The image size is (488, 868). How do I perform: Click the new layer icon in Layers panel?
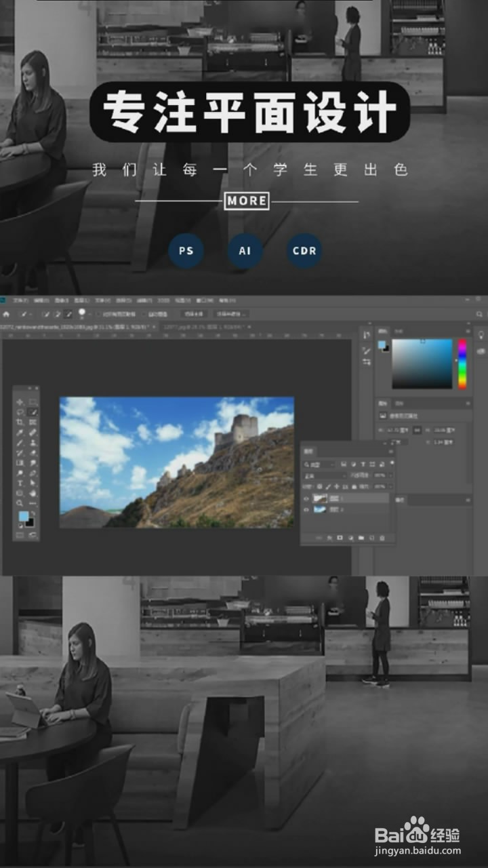click(x=371, y=538)
